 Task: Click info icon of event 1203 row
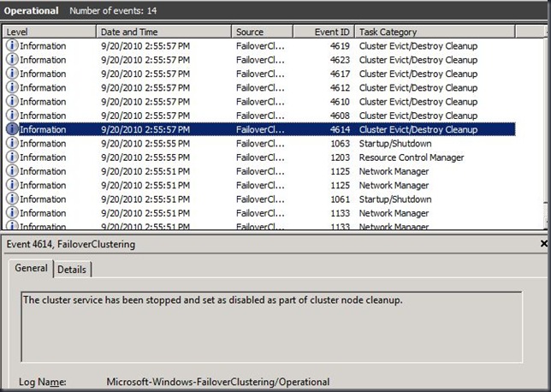(x=12, y=157)
